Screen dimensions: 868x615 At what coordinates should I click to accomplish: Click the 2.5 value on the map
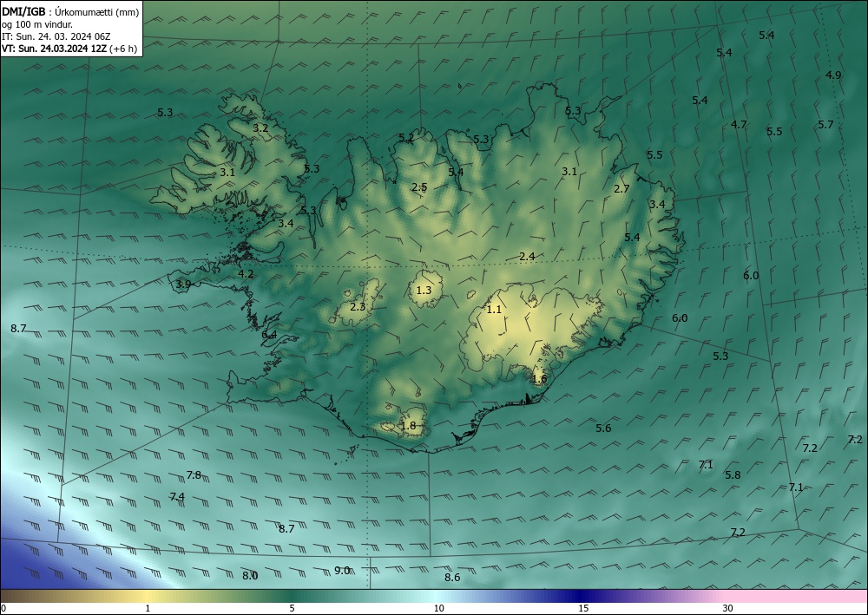pyautogui.click(x=419, y=187)
